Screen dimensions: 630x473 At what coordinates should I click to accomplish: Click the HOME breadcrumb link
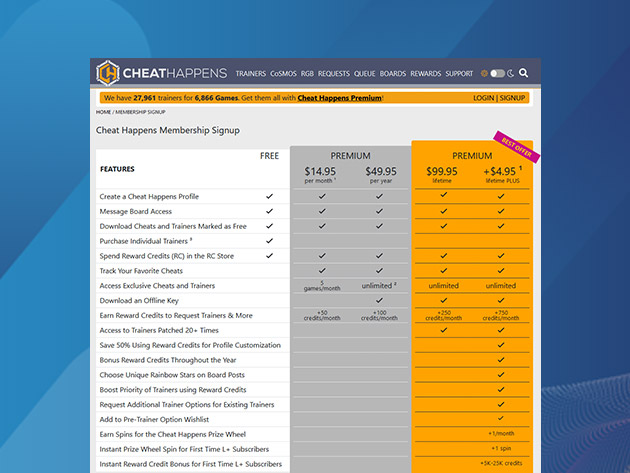point(104,112)
